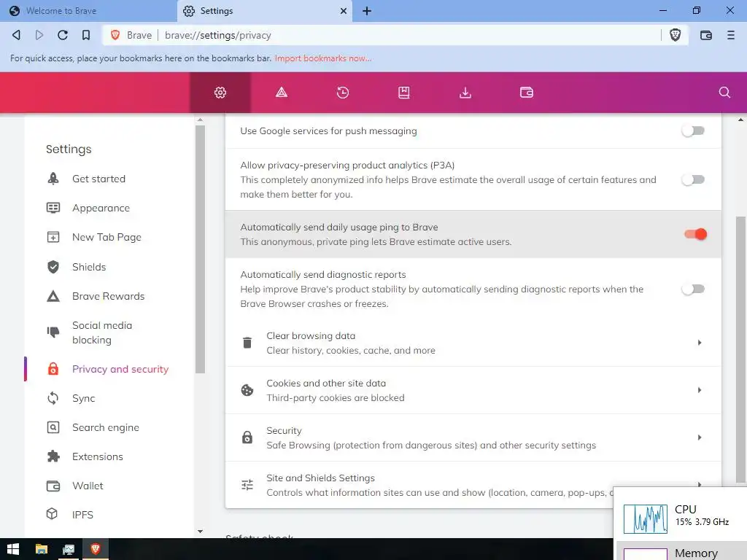This screenshot has width=747, height=560.
Task: Open Wallet icon in top navigation bar
Action: tap(527, 93)
